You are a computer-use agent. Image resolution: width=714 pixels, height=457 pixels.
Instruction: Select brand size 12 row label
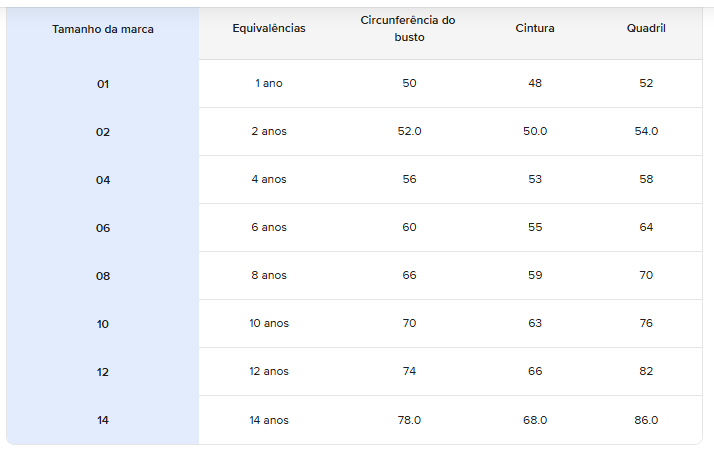103,372
